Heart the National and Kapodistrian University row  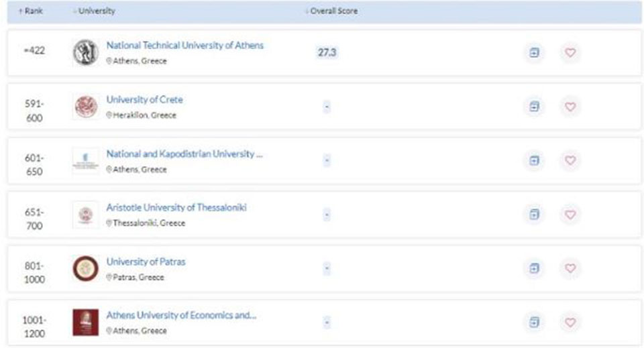point(570,160)
